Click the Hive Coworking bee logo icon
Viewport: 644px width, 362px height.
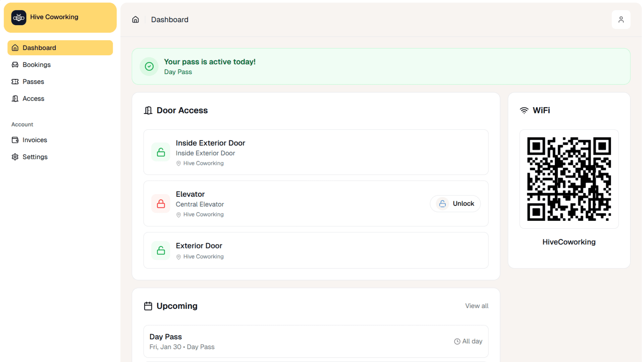click(19, 17)
